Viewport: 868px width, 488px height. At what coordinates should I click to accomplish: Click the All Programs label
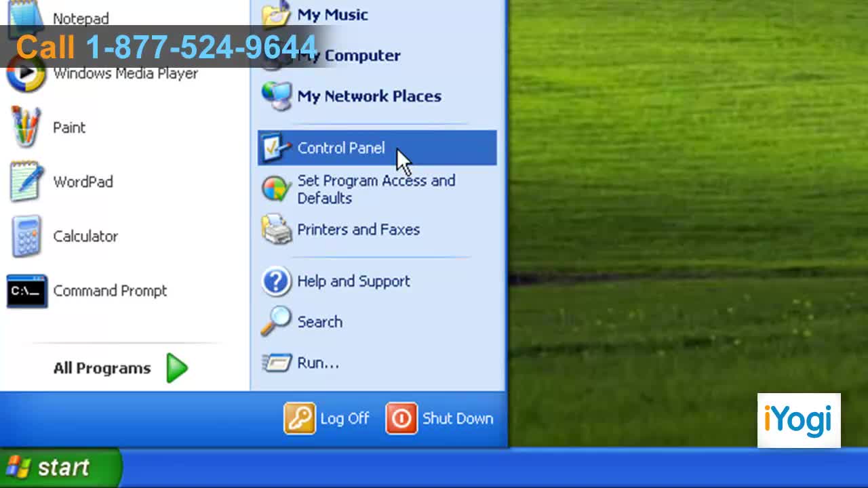click(102, 368)
